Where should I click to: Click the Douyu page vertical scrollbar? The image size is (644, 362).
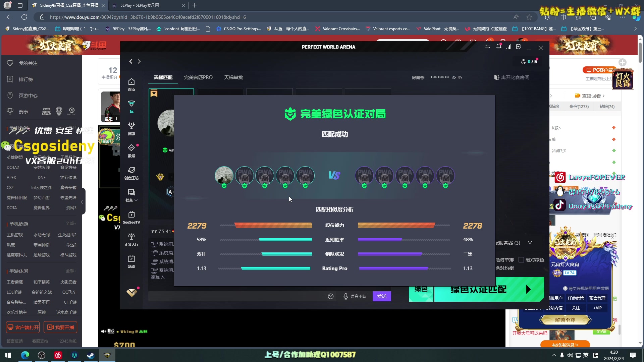pyautogui.click(x=640, y=52)
